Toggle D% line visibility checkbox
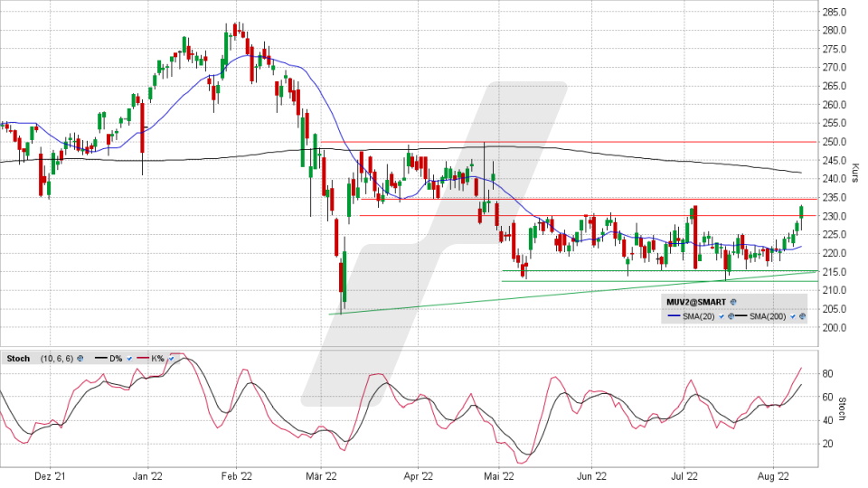The image size is (868, 488). pos(129,359)
